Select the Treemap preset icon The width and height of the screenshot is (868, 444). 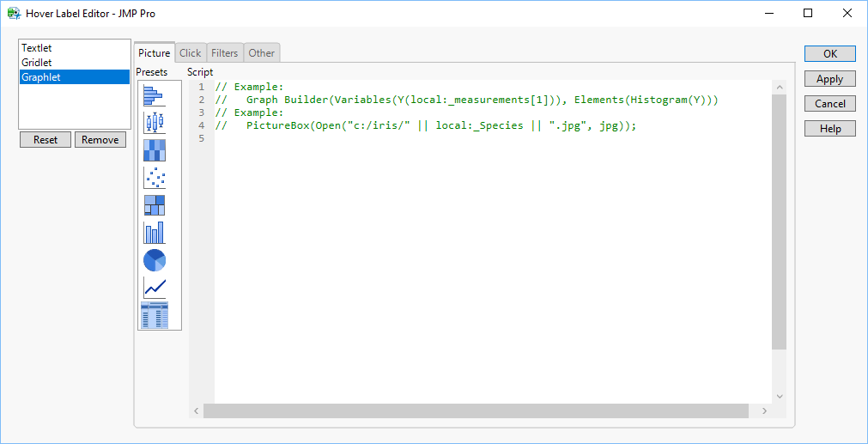[x=154, y=205]
